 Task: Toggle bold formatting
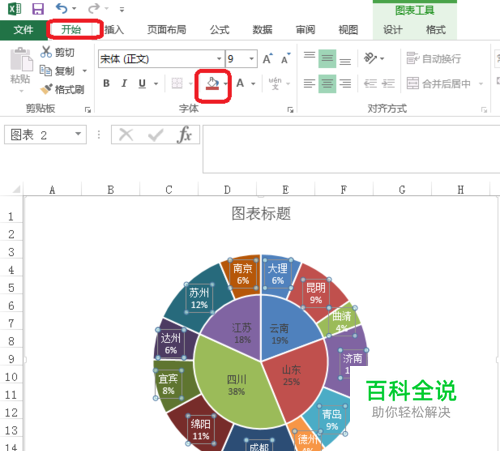(106, 83)
